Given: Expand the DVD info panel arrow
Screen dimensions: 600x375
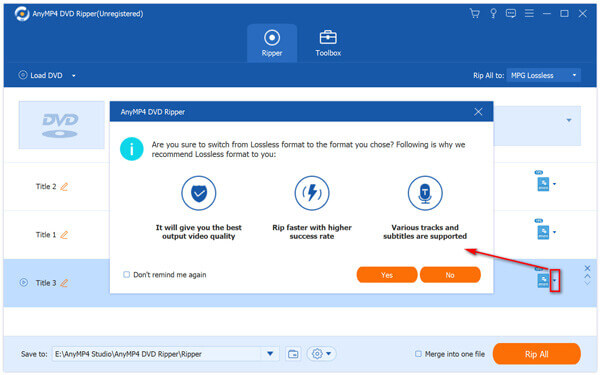Looking at the screenshot, I should (x=569, y=121).
